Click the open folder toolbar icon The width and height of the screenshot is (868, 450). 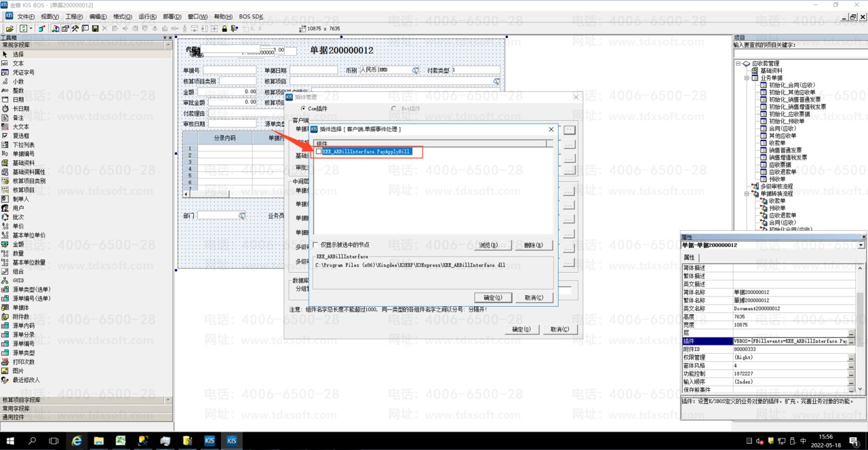(x=9, y=29)
